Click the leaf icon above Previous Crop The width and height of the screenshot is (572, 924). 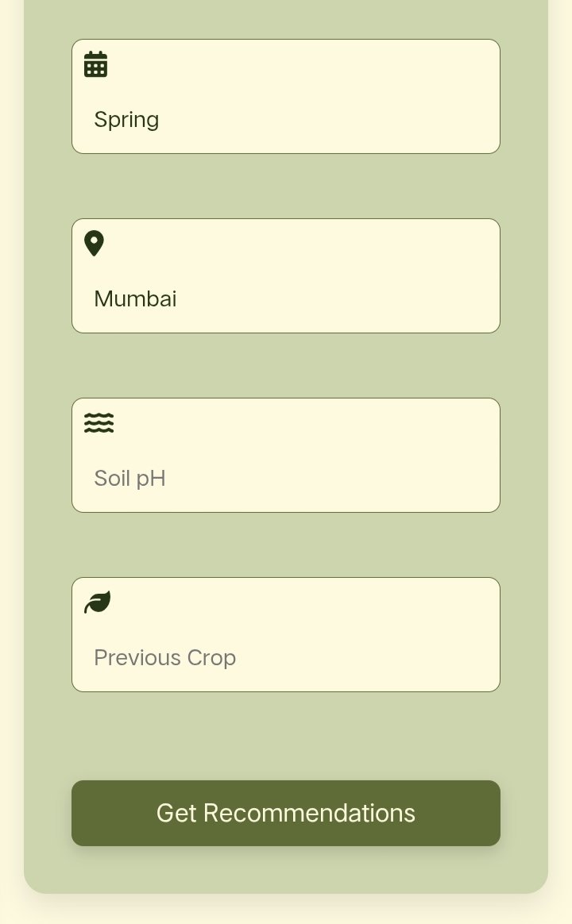97,603
